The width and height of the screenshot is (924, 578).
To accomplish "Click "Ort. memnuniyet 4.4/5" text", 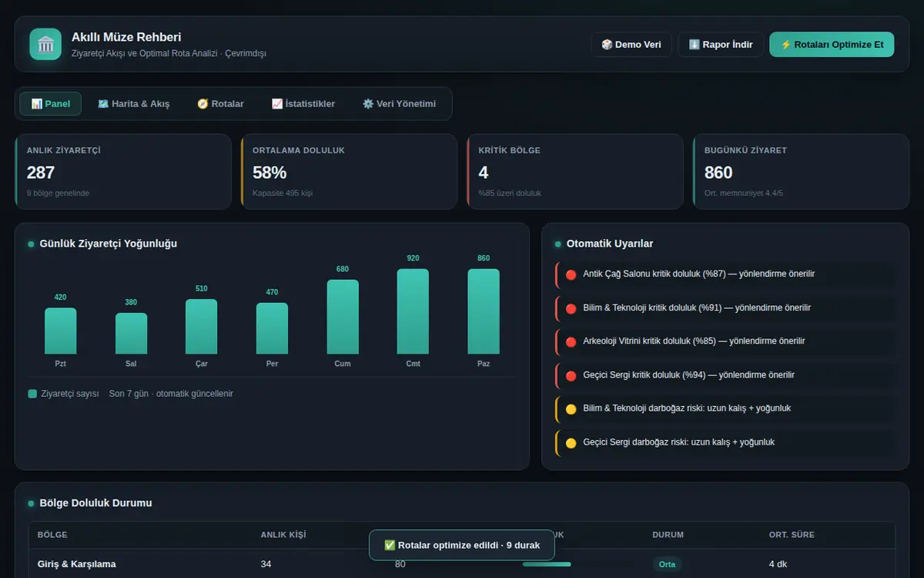I will pyautogui.click(x=743, y=193).
